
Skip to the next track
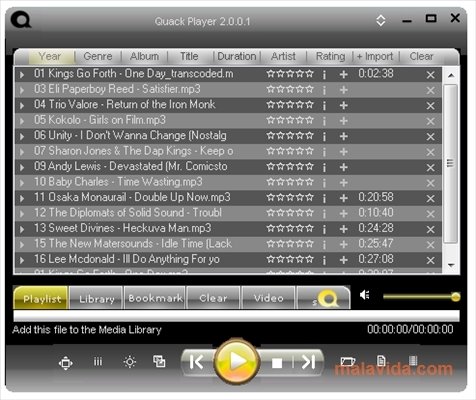tap(308, 362)
